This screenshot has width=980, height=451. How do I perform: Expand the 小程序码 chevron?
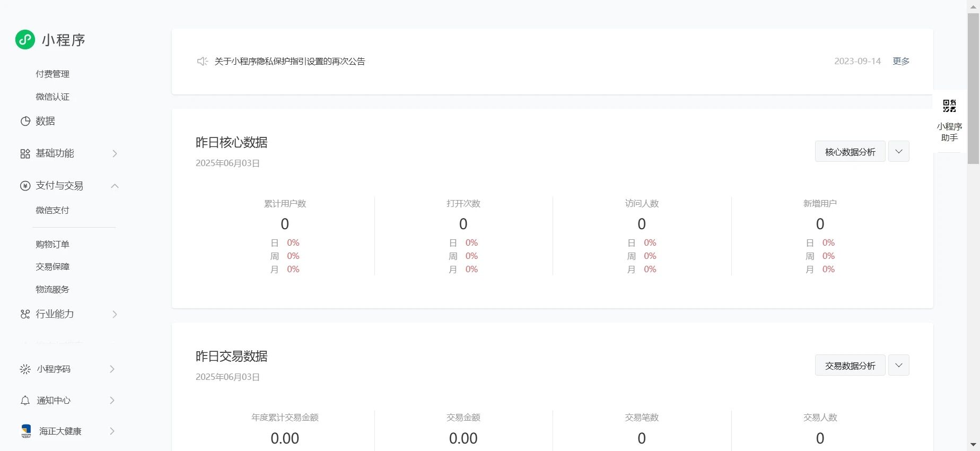point(112,369)
